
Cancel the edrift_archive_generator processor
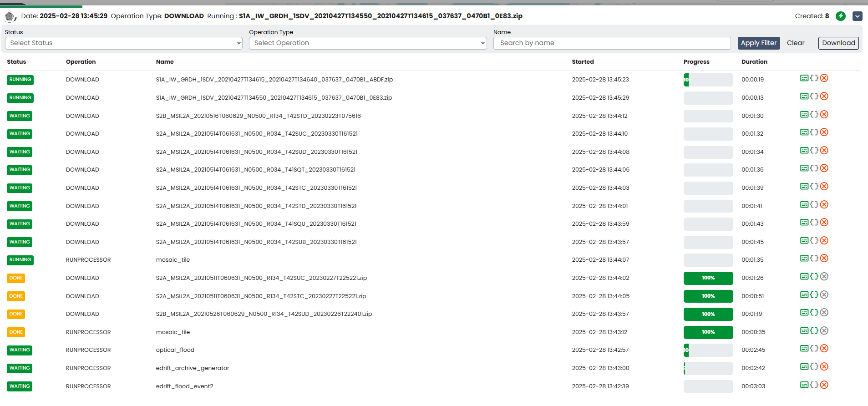pos(824,367)
